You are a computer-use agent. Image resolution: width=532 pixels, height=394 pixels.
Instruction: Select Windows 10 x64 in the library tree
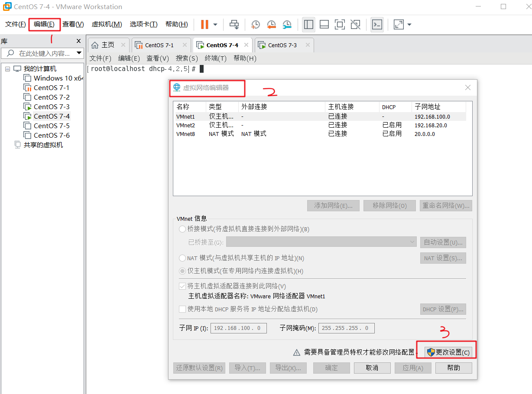click(x=53, y=78)
